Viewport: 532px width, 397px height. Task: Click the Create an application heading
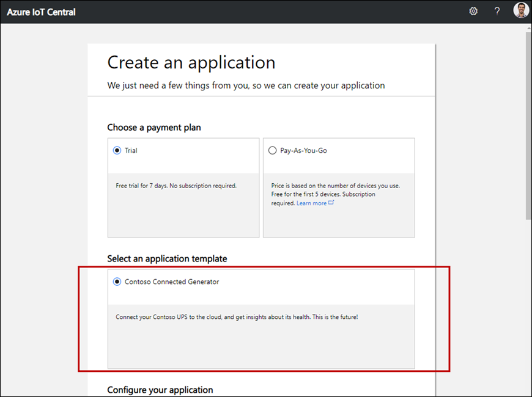pos(191,62)
